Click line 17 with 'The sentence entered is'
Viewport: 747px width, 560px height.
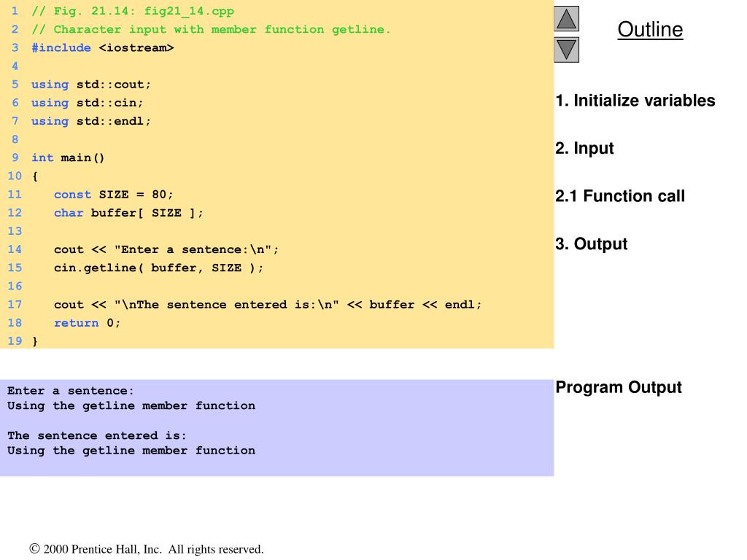(268, 305)
